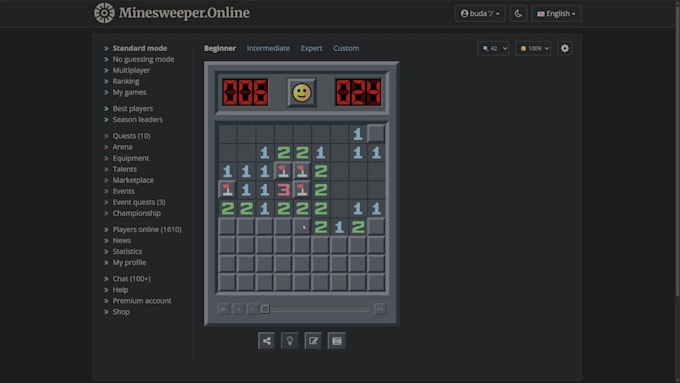
Task: Click the replay step-back button
Action: point(238,309)
